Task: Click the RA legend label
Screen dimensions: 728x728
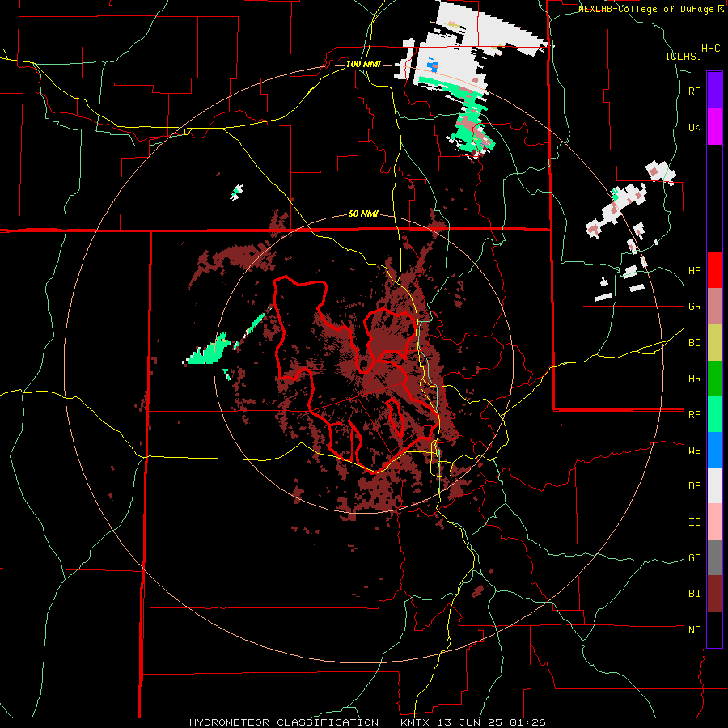Action: (x=694, y=415)
